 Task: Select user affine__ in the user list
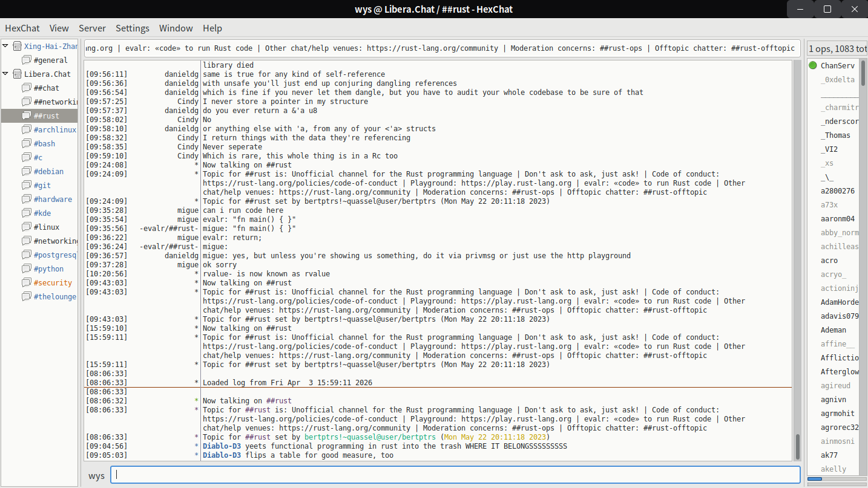point(838,344)
